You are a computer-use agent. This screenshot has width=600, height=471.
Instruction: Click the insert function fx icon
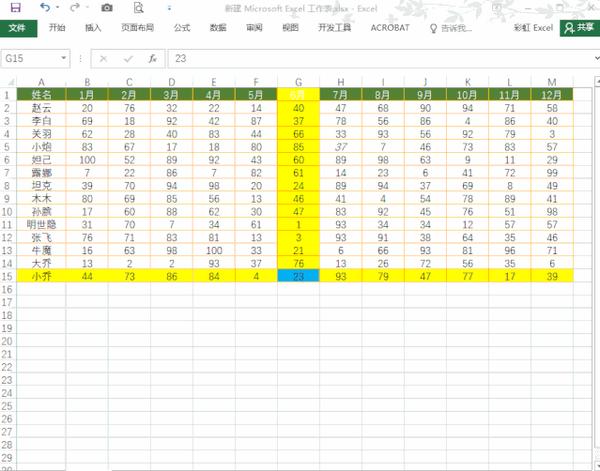pyautogui.click(x=152, y=59)
